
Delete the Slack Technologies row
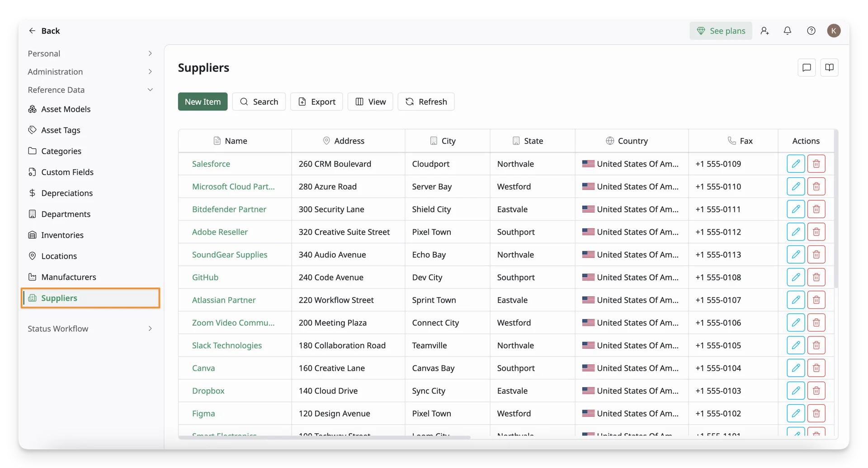pos(816,345)
